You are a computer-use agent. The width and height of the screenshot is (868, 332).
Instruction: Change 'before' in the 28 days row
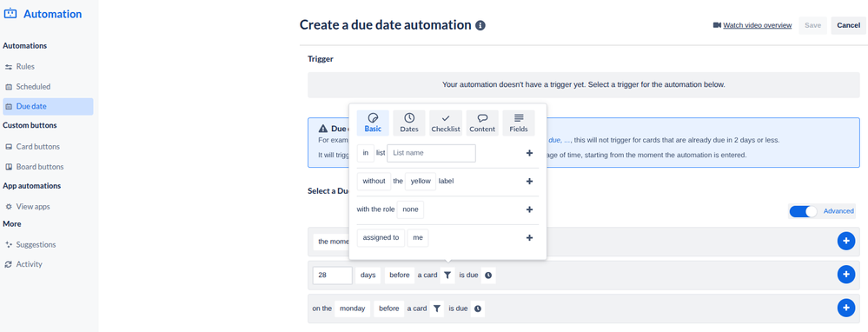click(x=400, y=275)
